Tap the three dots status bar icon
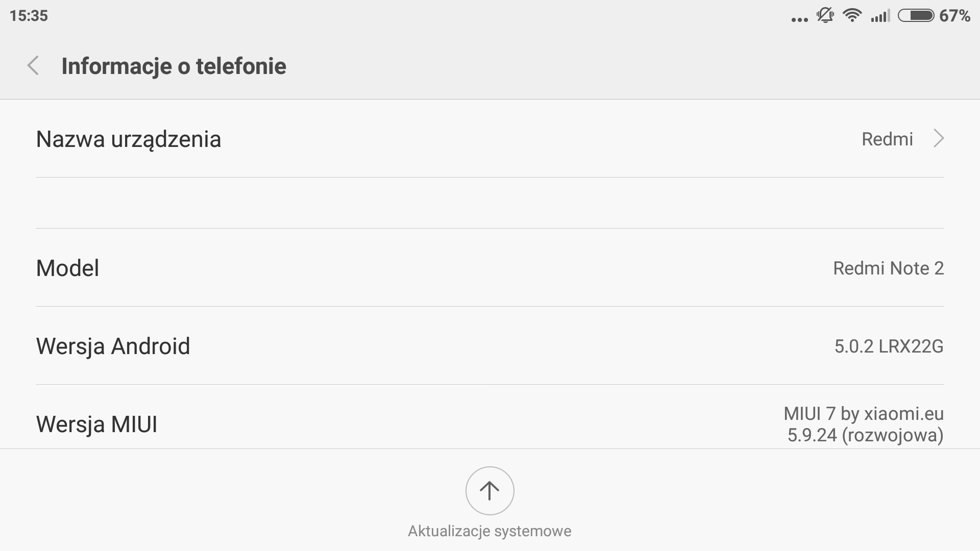Image resolution: width=980 pixels, height=551 pixels. (799, 19)
